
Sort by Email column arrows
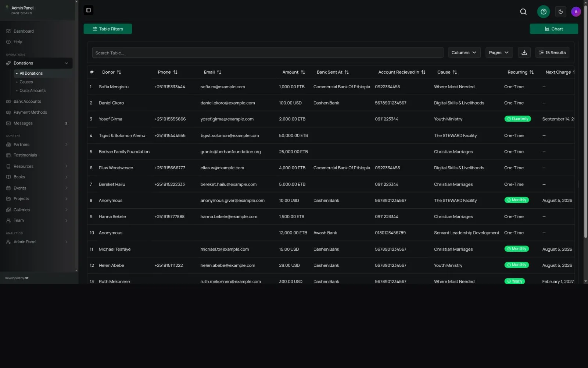pyautogui.click(x=219, y=72)
